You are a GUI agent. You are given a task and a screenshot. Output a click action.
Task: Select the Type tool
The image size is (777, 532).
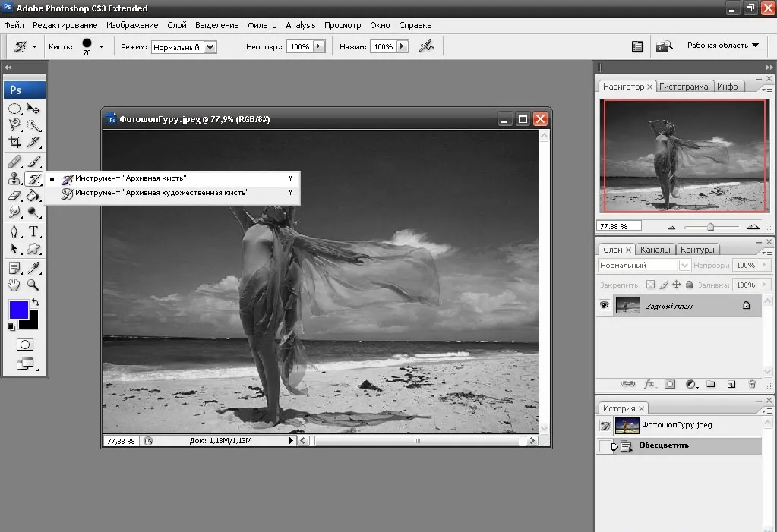pos(33,231)
